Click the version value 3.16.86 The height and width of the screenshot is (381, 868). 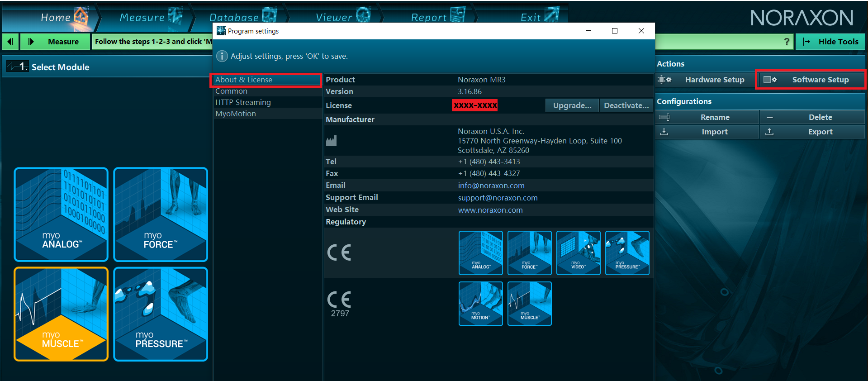[x=470, y=91]
